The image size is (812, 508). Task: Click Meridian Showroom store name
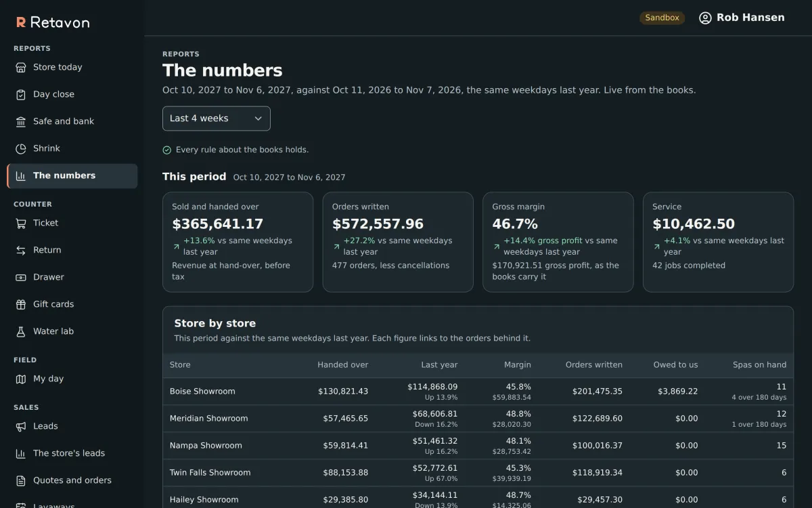[x=208, y=419]
